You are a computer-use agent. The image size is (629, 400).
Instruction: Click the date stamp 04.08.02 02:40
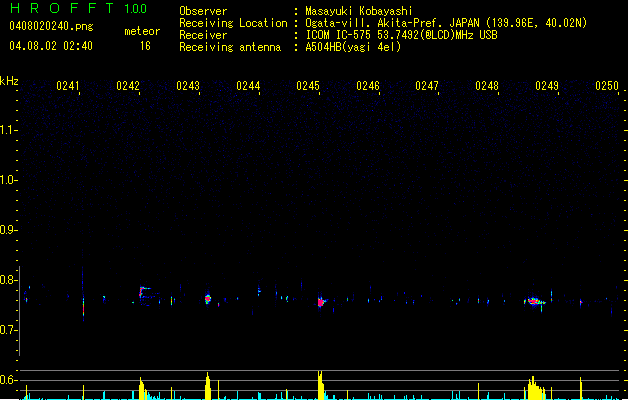[x=51, y=46]
